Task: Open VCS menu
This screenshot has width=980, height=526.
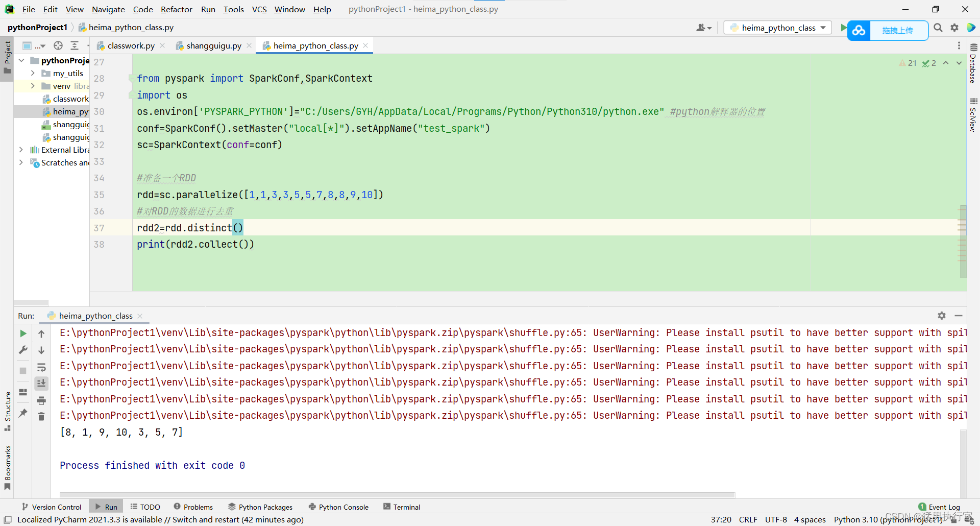Action: 259,9
